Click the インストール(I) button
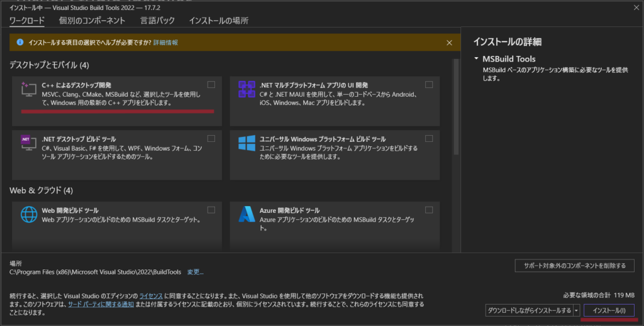The width and height of the screenshot is (644, 326). click(609, 310)
